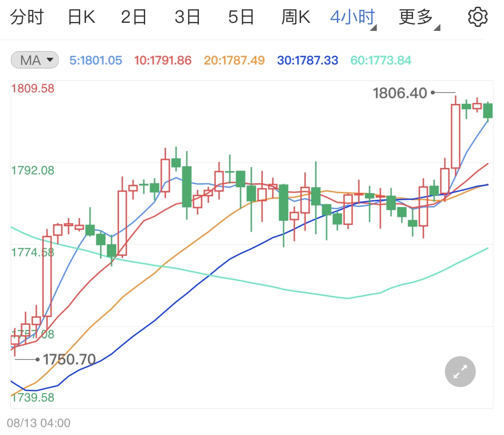504x435 pixels.
Task: Open the MA indicator dropdown
Action: tap(34, 60)
